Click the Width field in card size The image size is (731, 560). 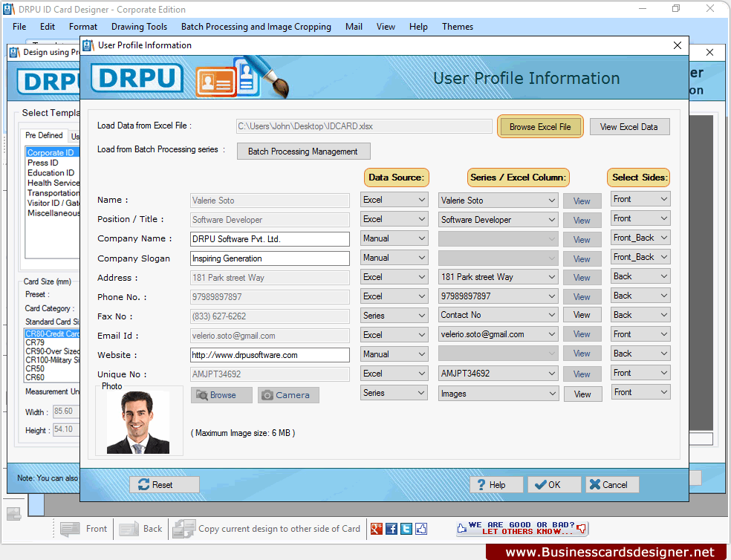(65, 411)
